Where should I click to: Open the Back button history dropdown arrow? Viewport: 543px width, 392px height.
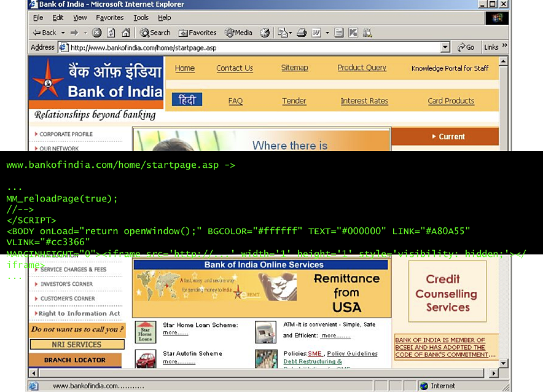coord(63,33)
